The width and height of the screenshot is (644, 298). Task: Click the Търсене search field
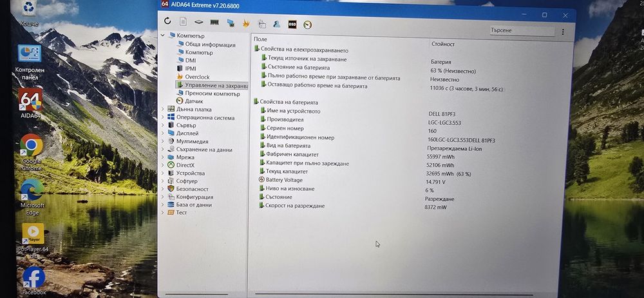coord(522,30)
